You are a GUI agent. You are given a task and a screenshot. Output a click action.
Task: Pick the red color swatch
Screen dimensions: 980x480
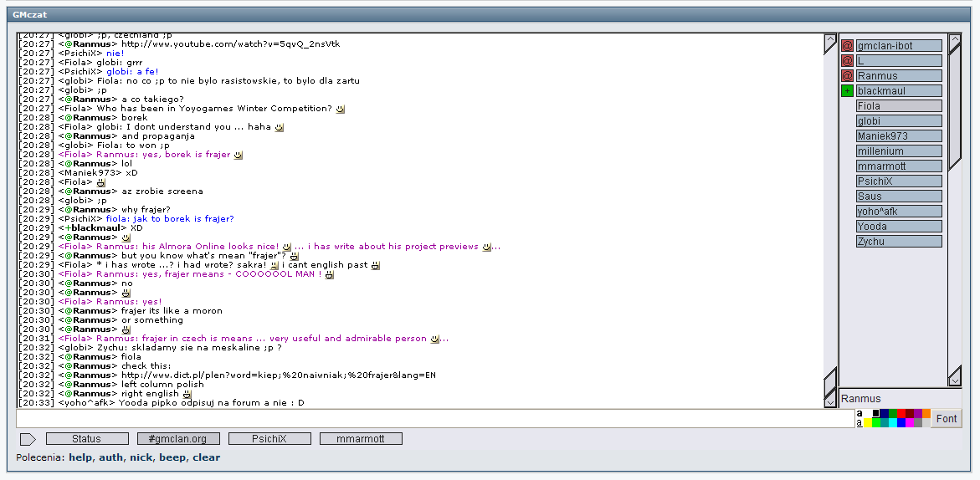[901, 413]
